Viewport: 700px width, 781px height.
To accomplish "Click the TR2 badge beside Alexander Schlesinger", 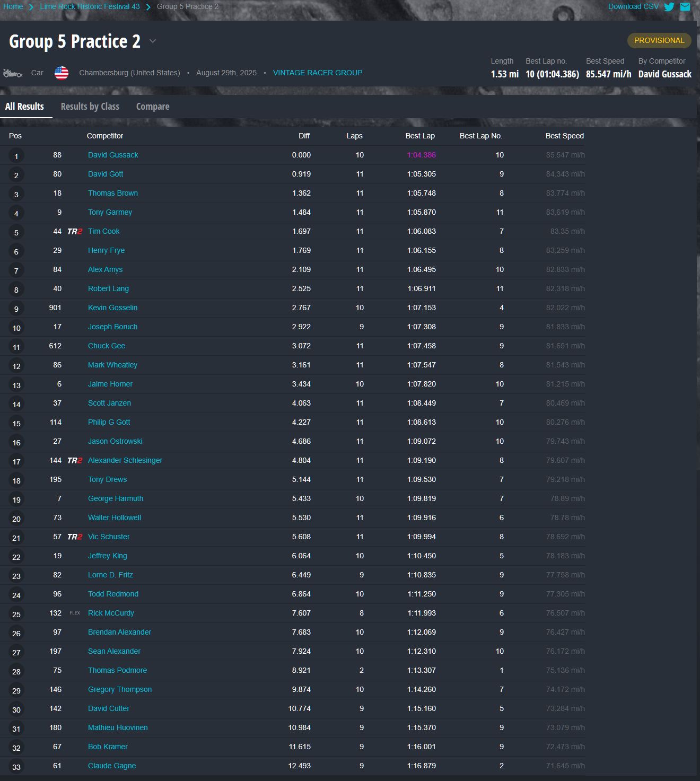I will 75,460.
